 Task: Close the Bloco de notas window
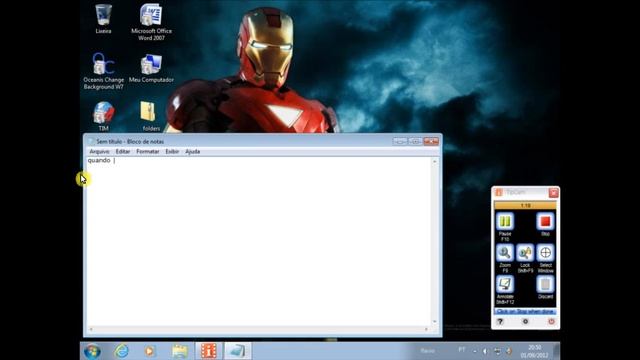pyautogui.click(x=431, y=141)
